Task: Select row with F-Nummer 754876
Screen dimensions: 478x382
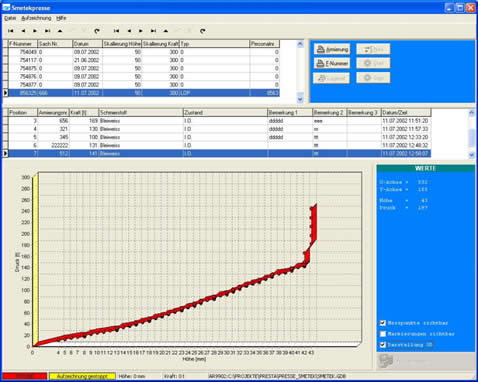Action: pos(144,76)
